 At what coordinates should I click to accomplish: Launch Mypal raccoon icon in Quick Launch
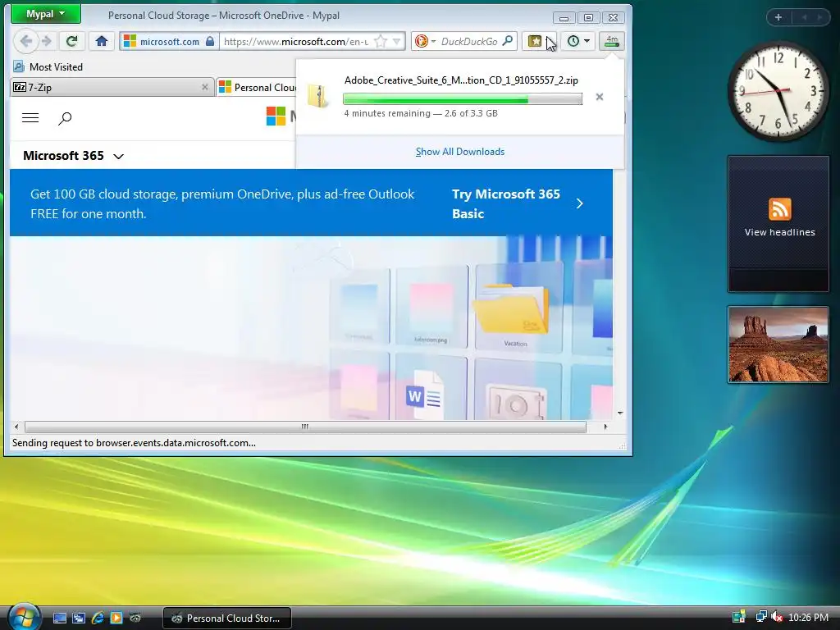[x=135, y=619]
